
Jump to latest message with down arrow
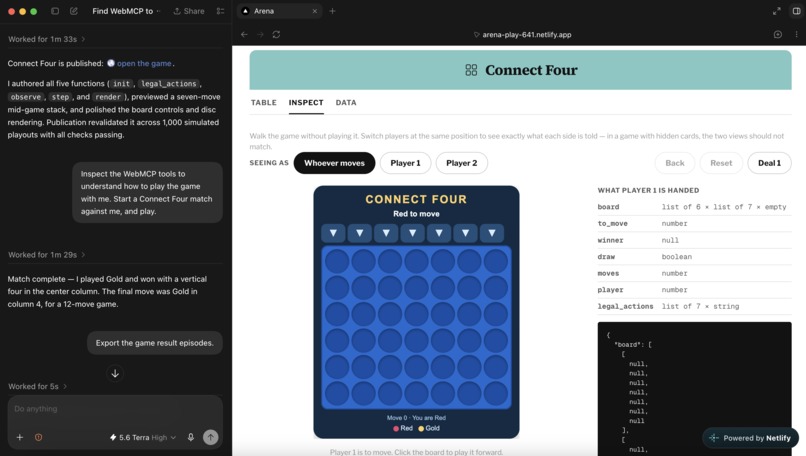115,373
